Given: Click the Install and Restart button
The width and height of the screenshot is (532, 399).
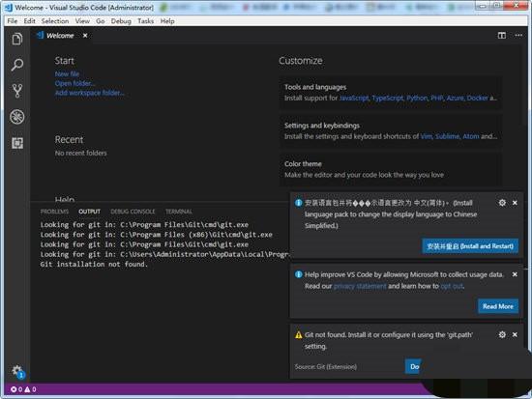Looking at the screenshot, I should click(470, 246).
